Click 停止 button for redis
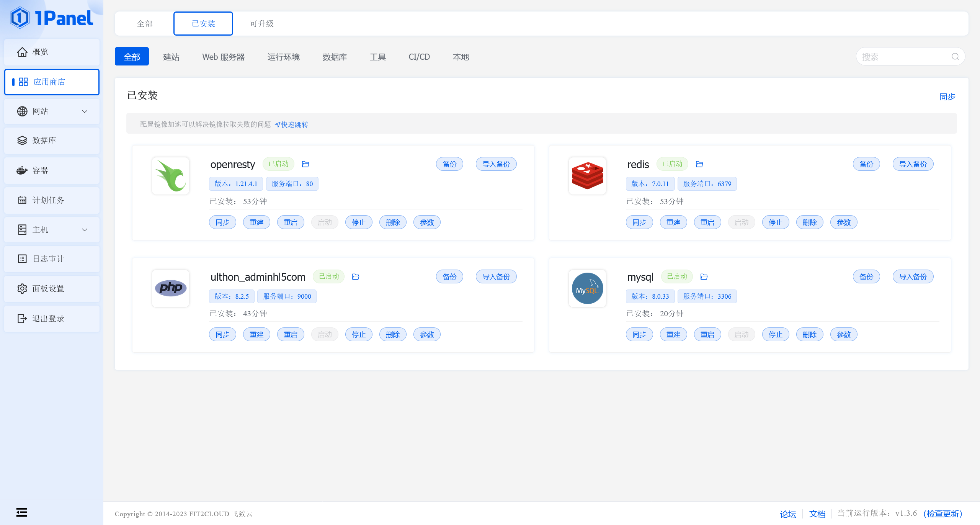This screenshot has height=525, width=980. pyautogui.click(x=776, y=222)
